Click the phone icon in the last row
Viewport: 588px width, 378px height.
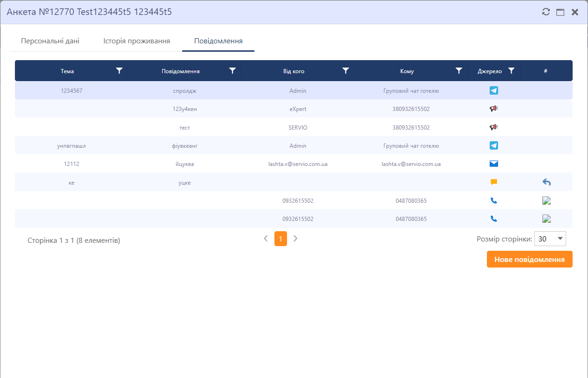click(493, 219)
